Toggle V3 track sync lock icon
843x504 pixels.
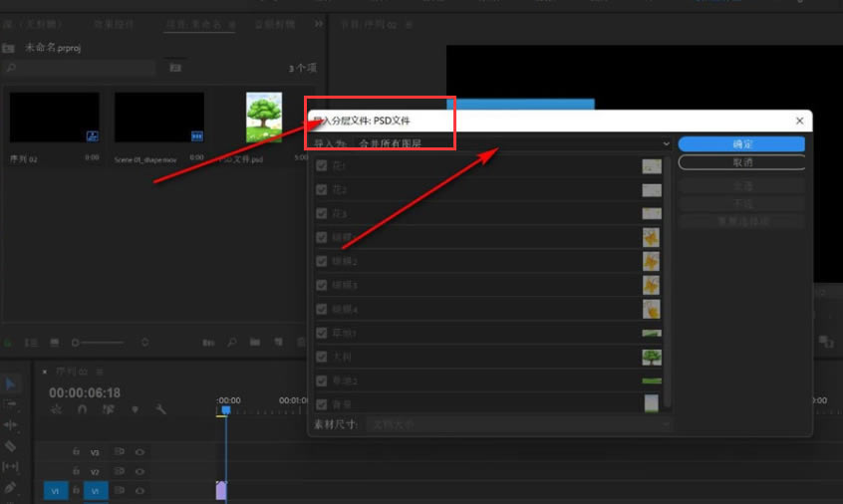(120, 452)
